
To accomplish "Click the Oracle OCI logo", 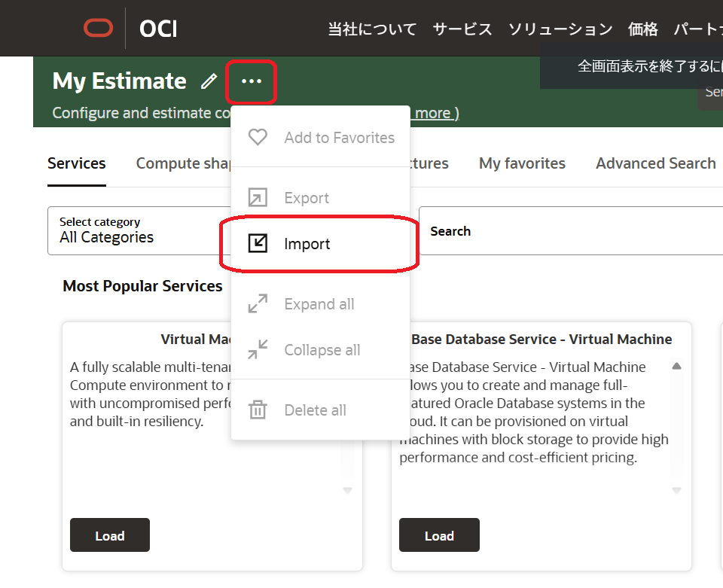I will coord(99,28).
